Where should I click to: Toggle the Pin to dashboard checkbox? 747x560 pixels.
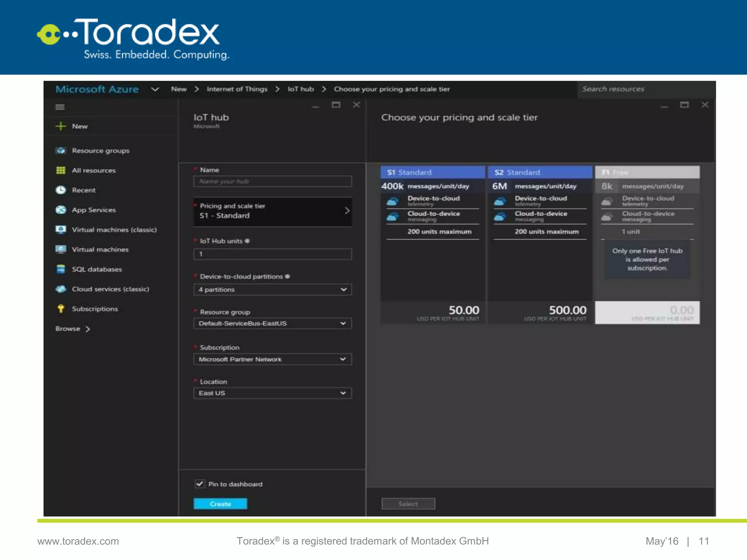pos(200,484)
